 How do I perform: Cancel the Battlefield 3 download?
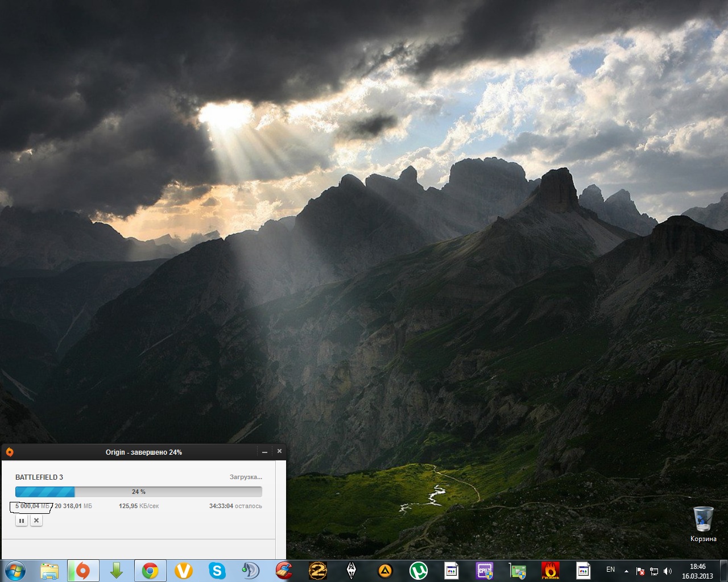[36, 520]
